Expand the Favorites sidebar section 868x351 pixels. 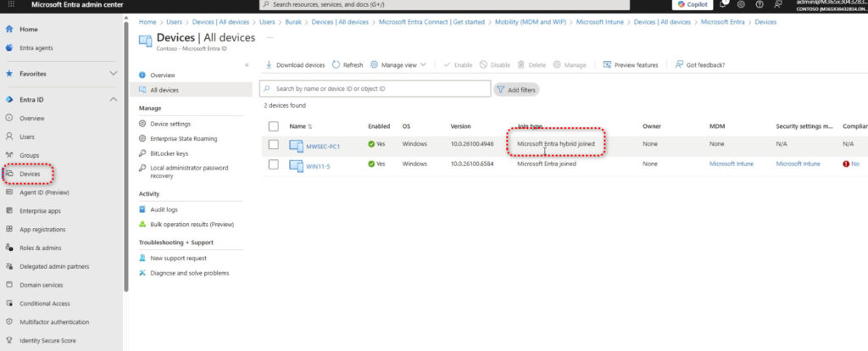point(114,74)
